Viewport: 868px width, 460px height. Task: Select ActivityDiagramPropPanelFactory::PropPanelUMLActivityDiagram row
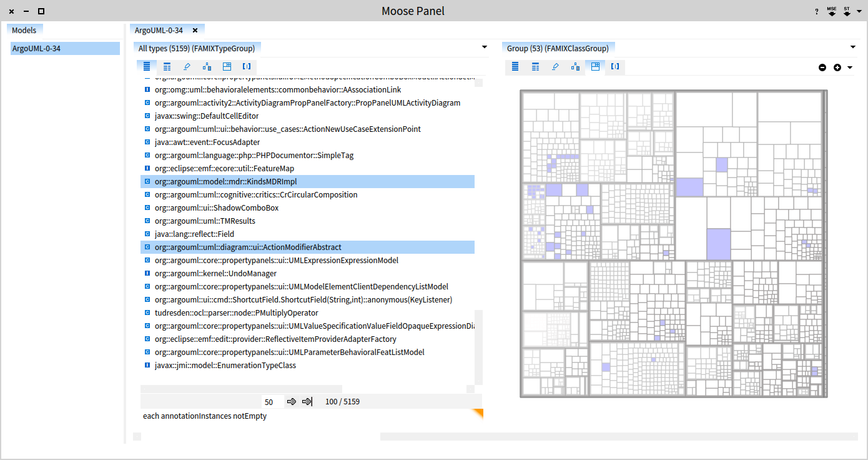307,102
